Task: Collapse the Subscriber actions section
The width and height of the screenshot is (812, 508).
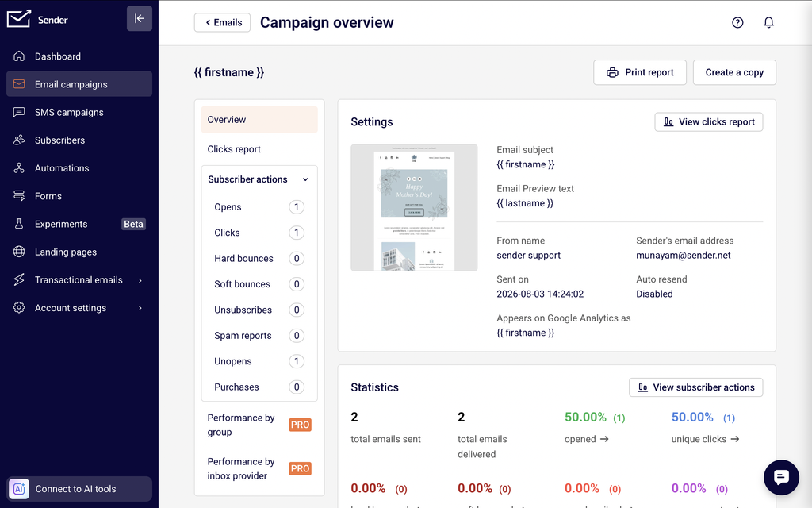Action: pos(305,179)
